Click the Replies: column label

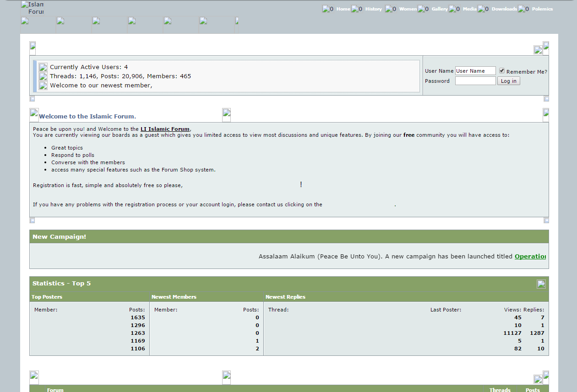534,310
